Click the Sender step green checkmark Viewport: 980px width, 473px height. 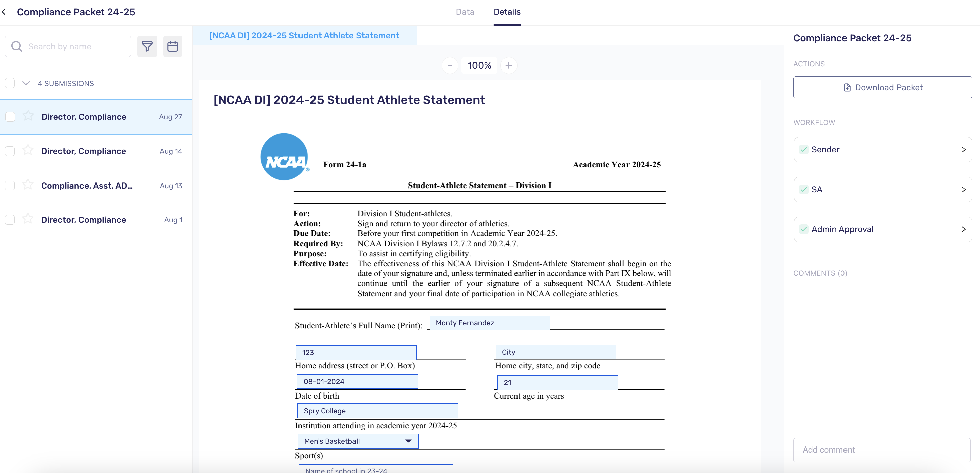tap(804, 150)
